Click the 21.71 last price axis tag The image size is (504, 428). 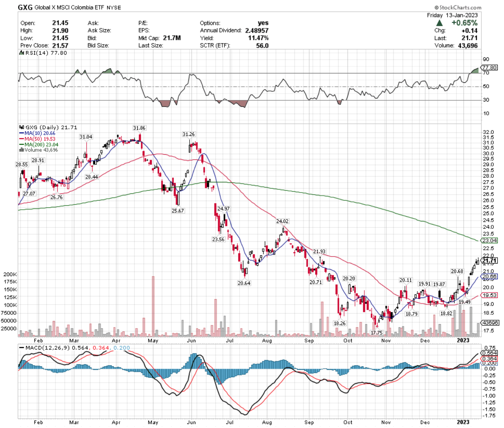(489, 260)
